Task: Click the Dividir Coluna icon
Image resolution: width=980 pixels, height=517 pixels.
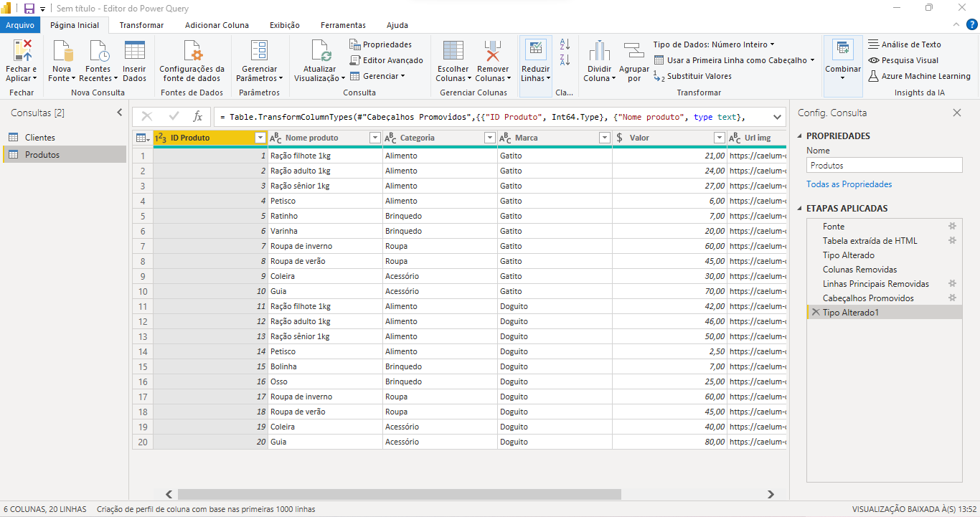Action: (599, 52)
